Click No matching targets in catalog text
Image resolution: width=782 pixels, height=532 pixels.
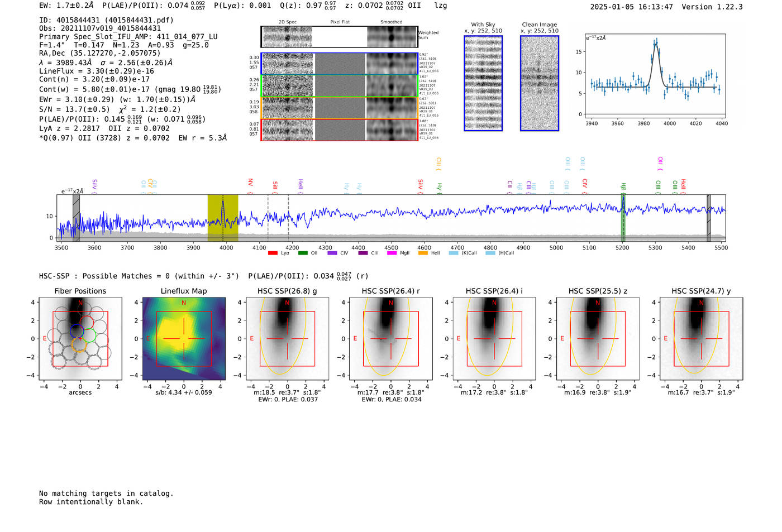106,493
